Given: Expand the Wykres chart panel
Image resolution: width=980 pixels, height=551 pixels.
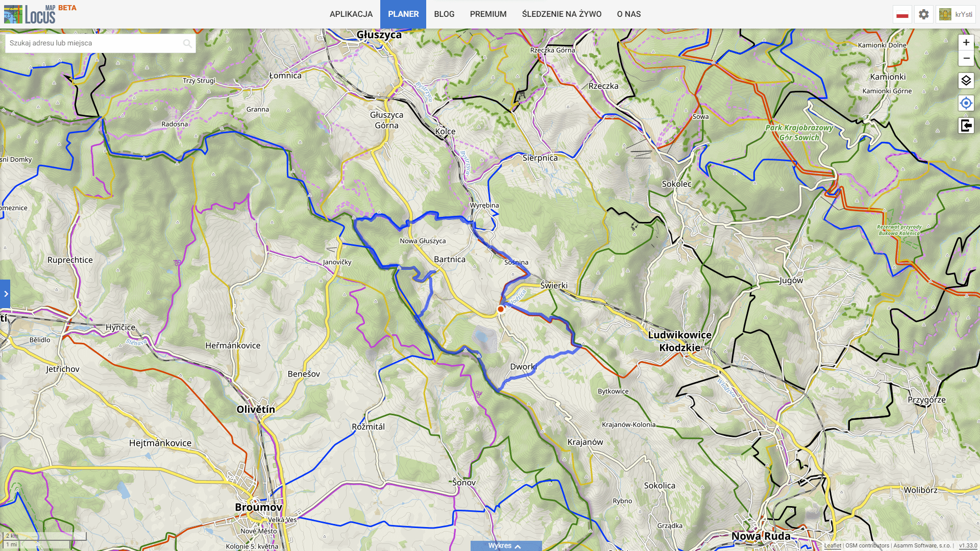Looking at the screenshot, I should [x=505, y=546].
